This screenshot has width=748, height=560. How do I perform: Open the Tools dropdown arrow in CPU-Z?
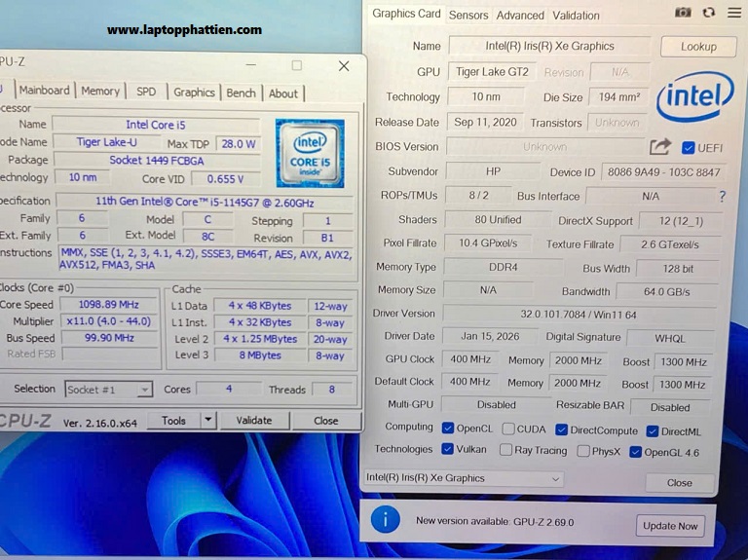click(208, 420)
